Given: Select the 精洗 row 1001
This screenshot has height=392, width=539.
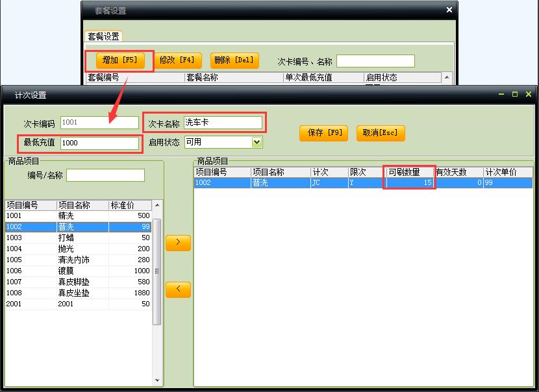Looking at the screenshot, I should pos(78,215).
